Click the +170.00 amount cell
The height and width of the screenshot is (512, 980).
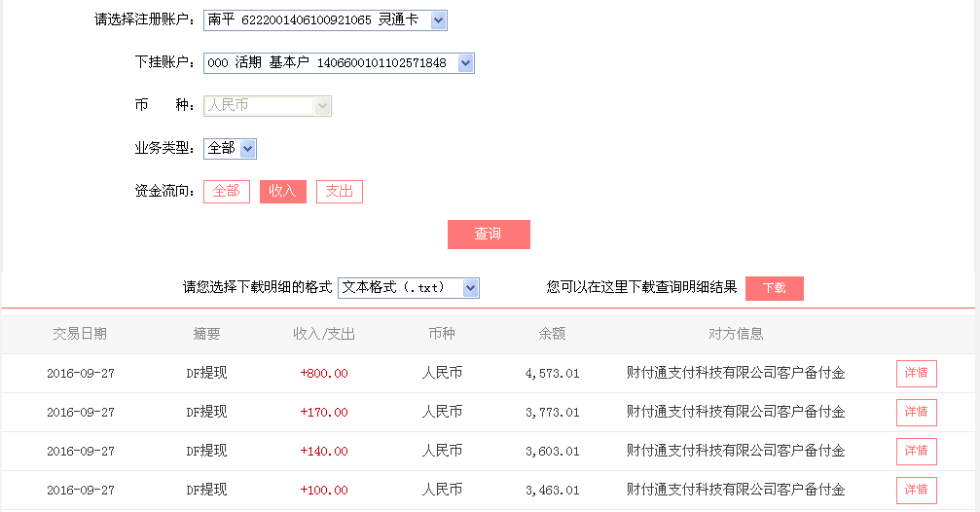click(x=324, y=413)
